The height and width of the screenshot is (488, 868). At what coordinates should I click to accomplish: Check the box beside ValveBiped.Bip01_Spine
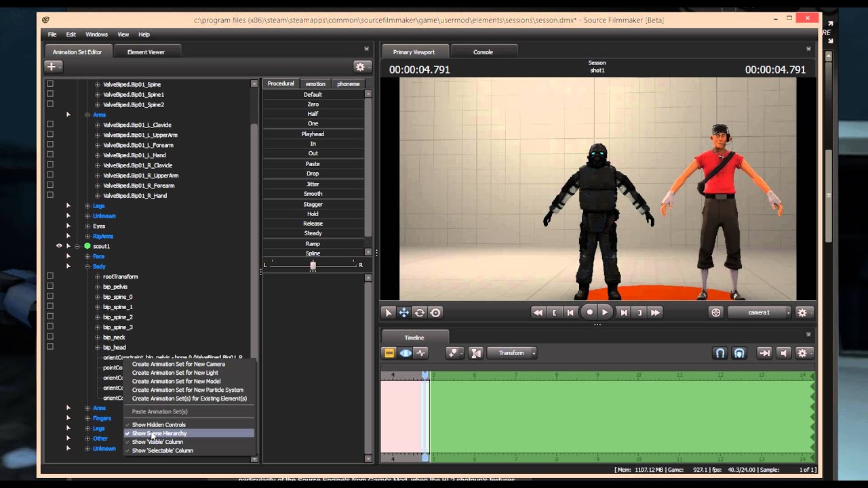click(50, 84)
